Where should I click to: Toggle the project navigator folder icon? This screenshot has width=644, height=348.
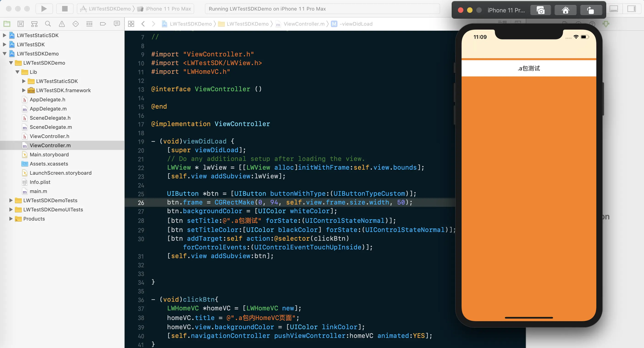click(7, 24)
